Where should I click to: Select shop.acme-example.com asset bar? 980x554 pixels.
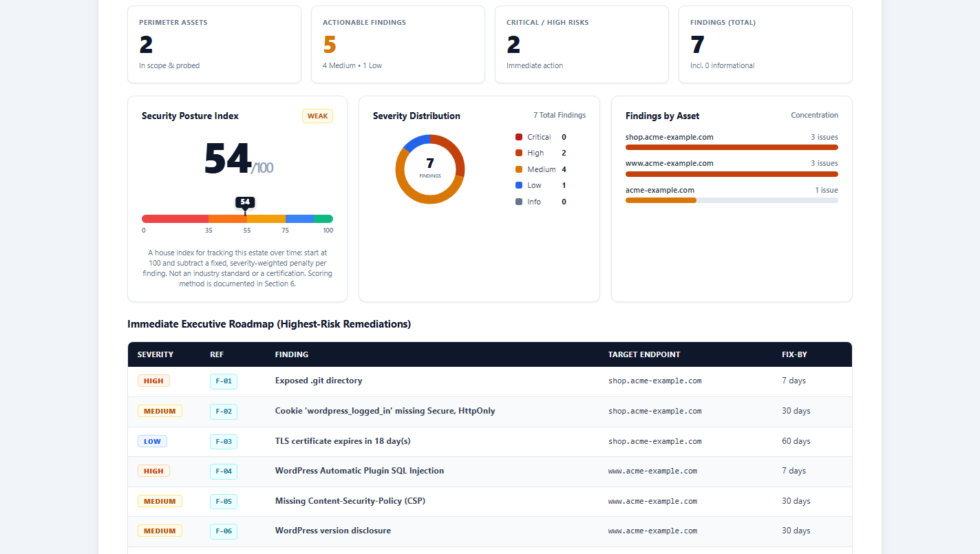732,147
